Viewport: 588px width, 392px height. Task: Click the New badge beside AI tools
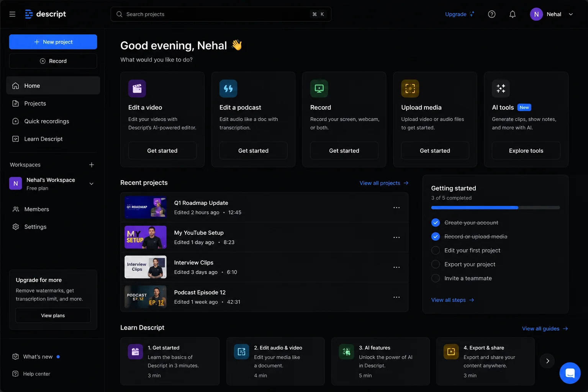pyautogui.click(x=524, y=108)
